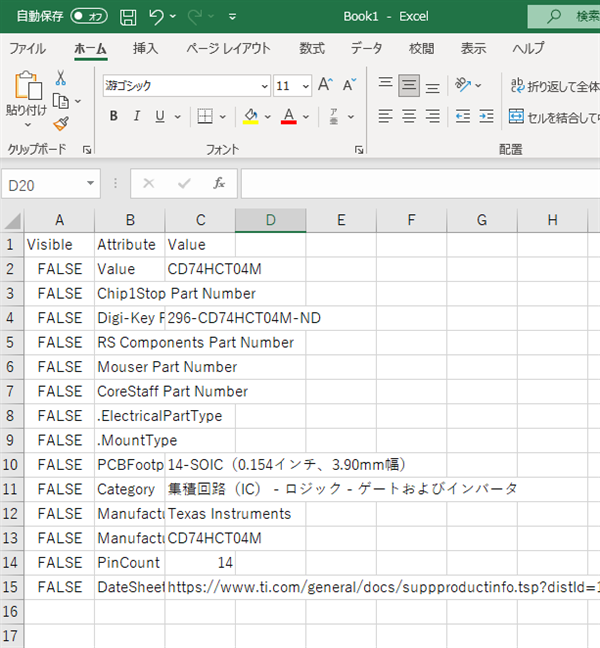Open Customize Quick Access Toolbar dropdown
Viewport: 600px width, 648px height.
[232, 17]
